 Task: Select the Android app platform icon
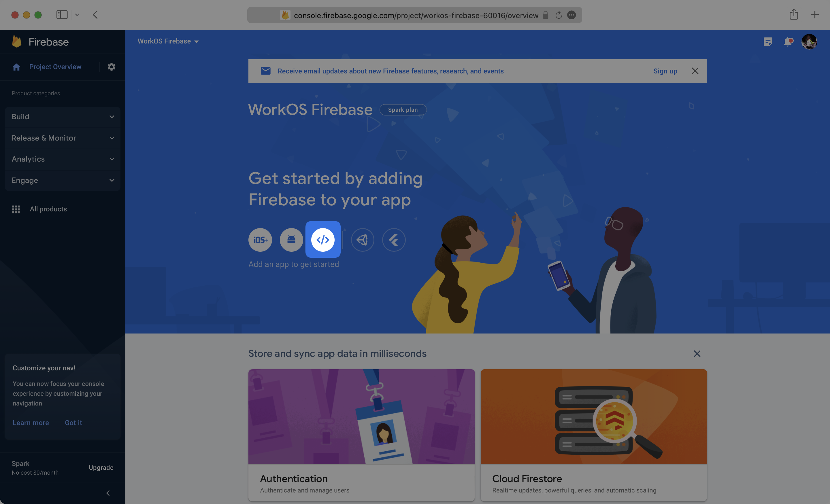pyautogui.click(x=291, y=239)
